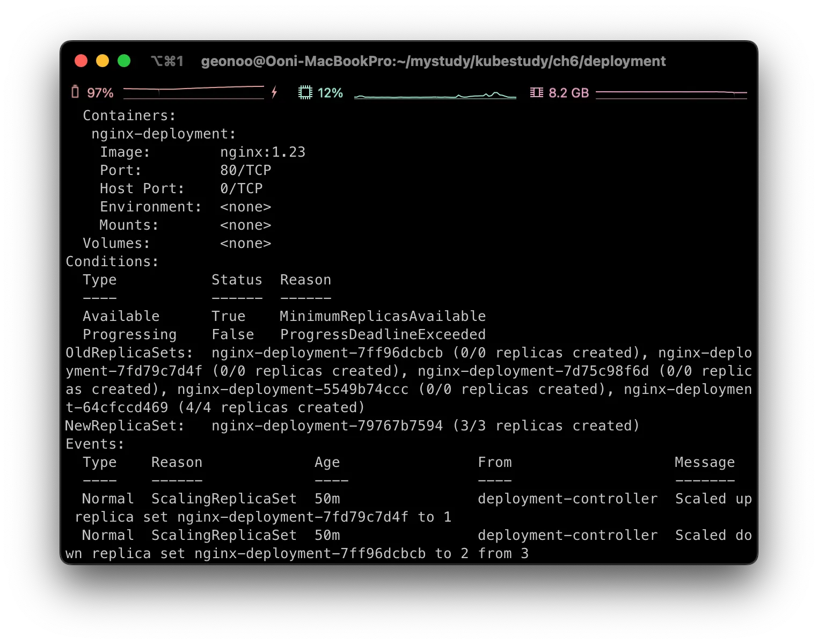Click the 'Reason' column header in Conditions
818x644 pixels.
point(305,280)
